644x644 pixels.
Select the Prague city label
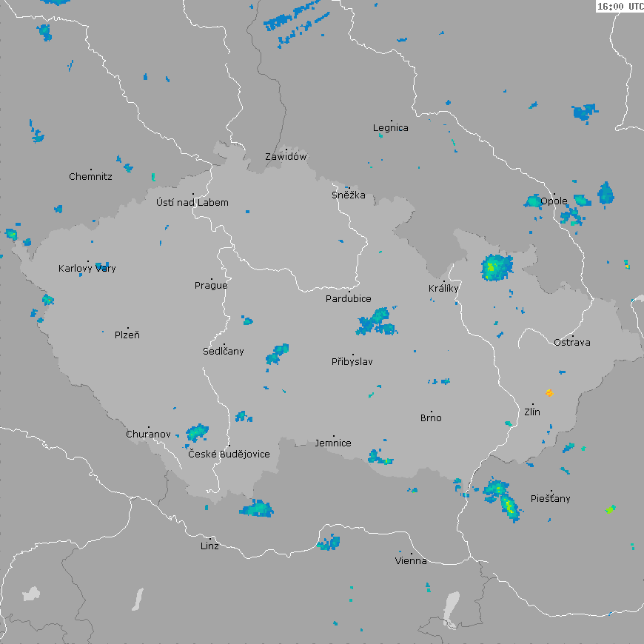click(211, 286)
